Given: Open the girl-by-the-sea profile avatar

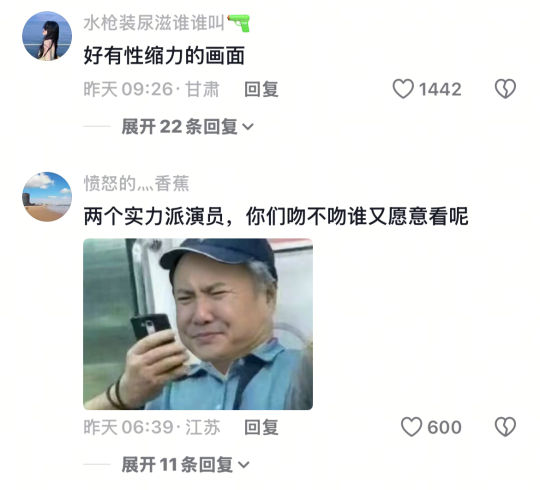Looking at the screenshot, I should coord(47,36).
